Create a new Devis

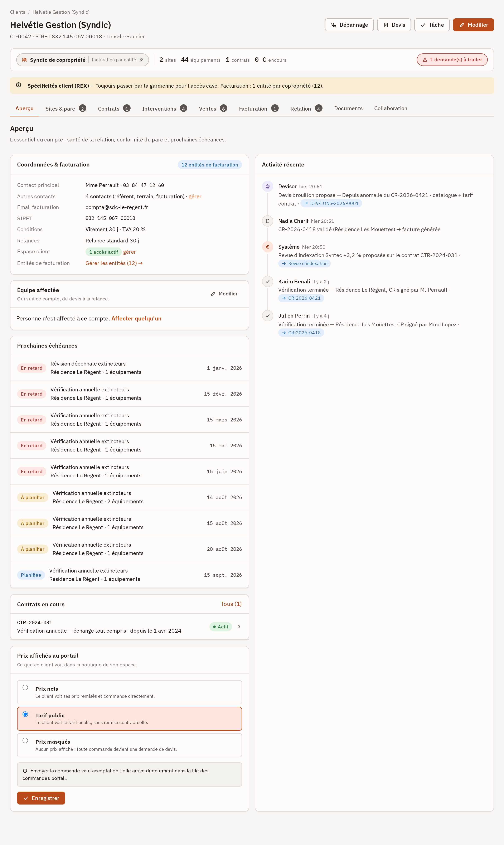click(394, 25)
